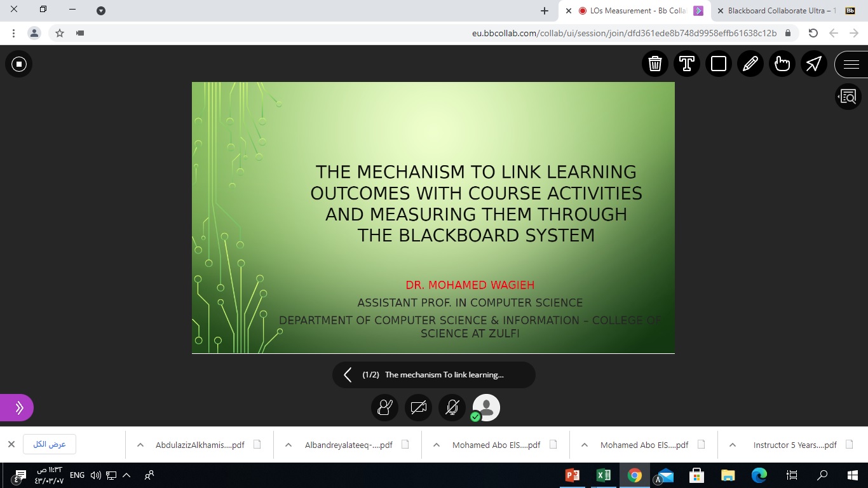Open Chrome tab search dropdown
The image size is (868, 488).
[x=101, y=11]
